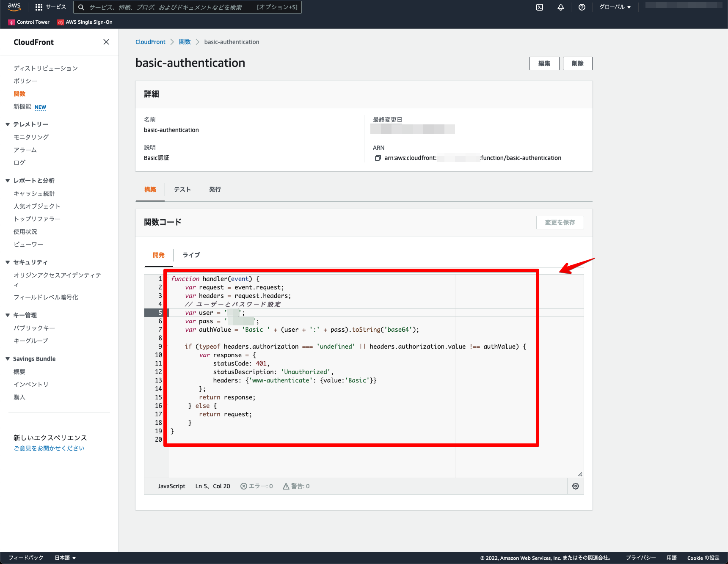Viewport: 728px width, 564px height.
Task: Click the Ln 5, Col 20 status
Action: point(212,486)
